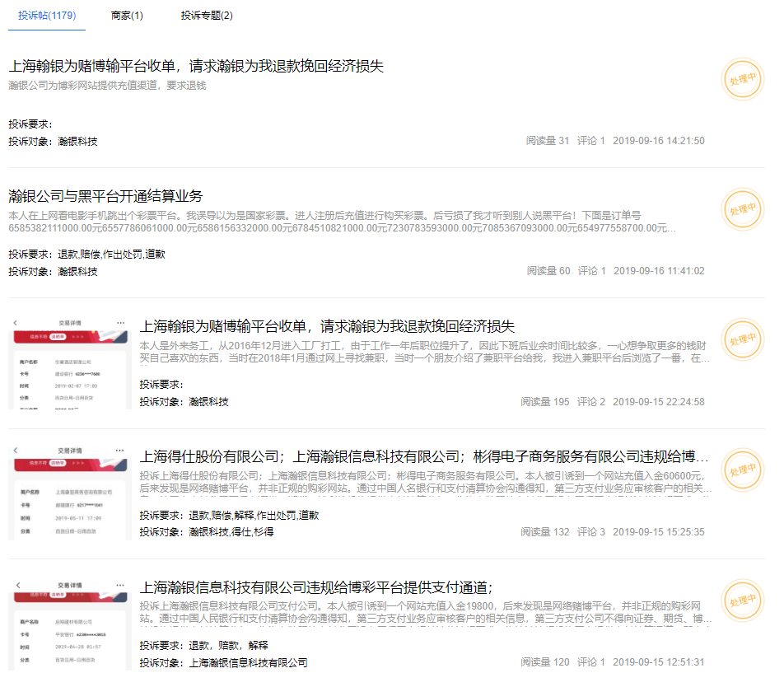
Task: Open the 商家(1) tab
Action: (127, 16)
